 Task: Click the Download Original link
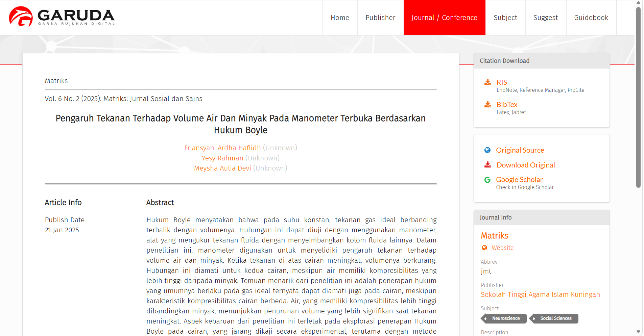coord(526,165)
